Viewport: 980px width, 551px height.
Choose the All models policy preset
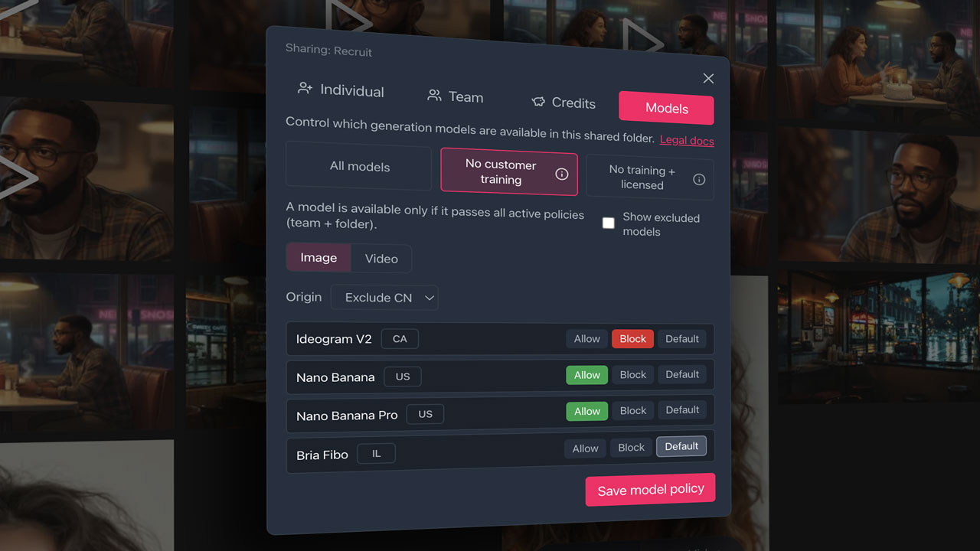pos(359,166)
